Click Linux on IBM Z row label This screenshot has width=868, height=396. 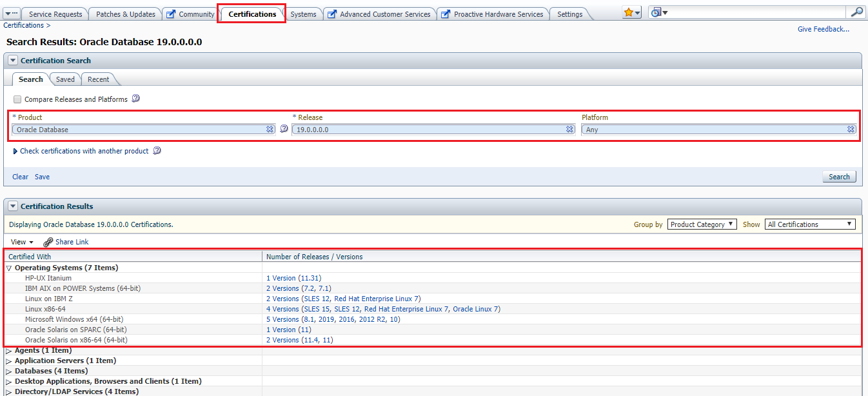[x=50, y=299]
